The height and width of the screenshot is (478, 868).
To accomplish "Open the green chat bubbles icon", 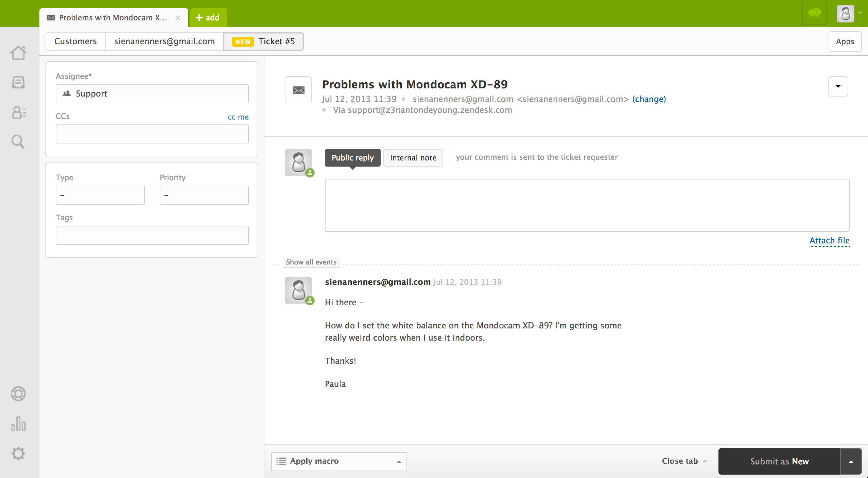I will click(814, 14).
